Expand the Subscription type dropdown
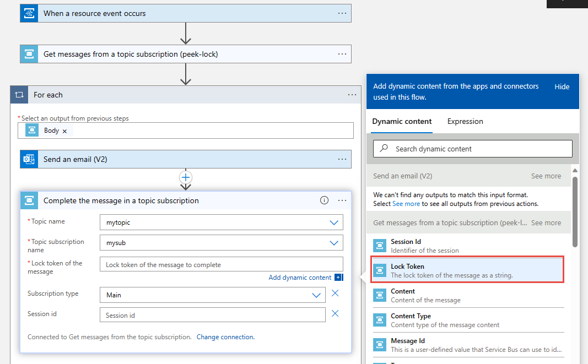Image resolution: width=588 pixels, height=364 pixels. 316,295
